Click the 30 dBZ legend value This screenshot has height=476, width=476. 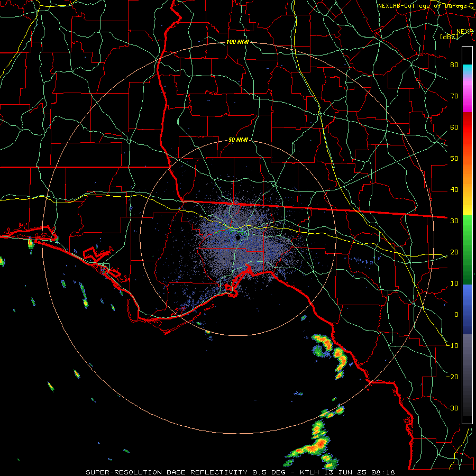[x=454, y=221]
